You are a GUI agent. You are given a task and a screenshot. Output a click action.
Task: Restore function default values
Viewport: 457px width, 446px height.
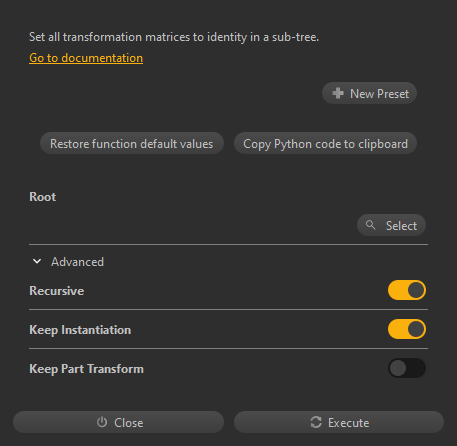[x=132, y=143]
